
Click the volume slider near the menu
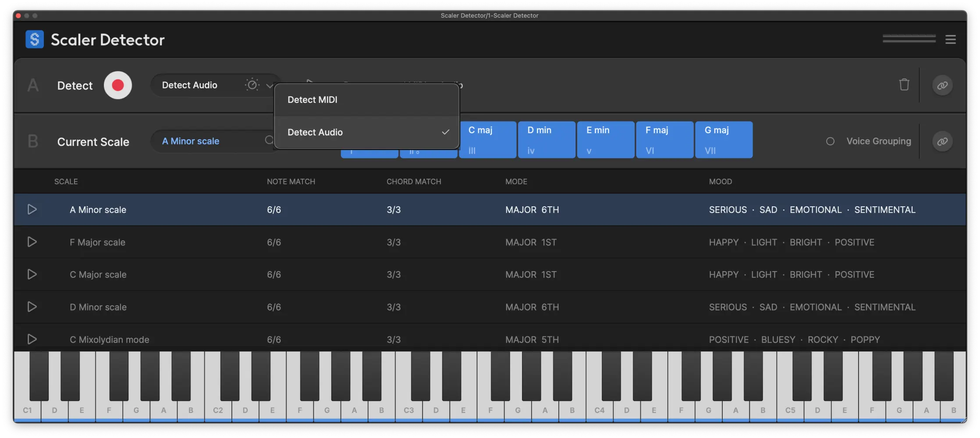pos(909,39)
